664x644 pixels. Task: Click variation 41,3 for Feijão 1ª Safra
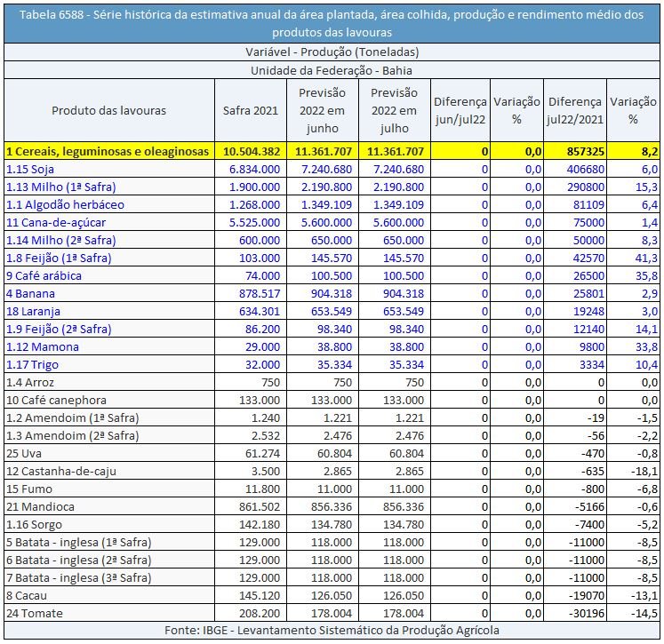(x=646, y=258)
